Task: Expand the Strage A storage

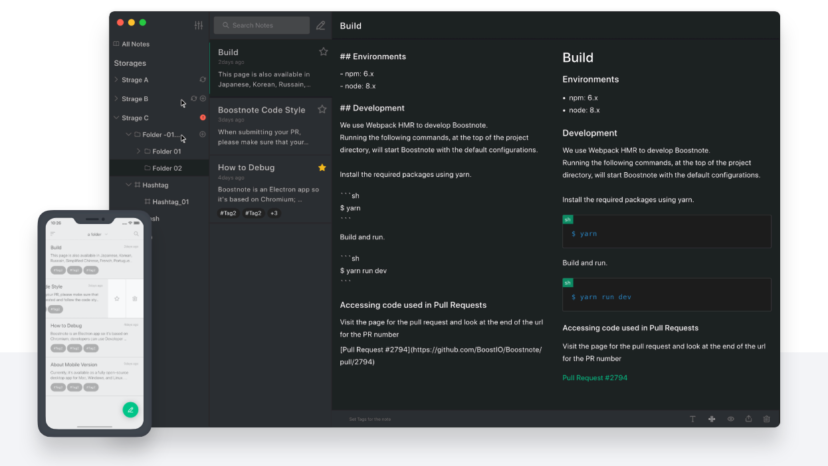Action: [116, 80]
